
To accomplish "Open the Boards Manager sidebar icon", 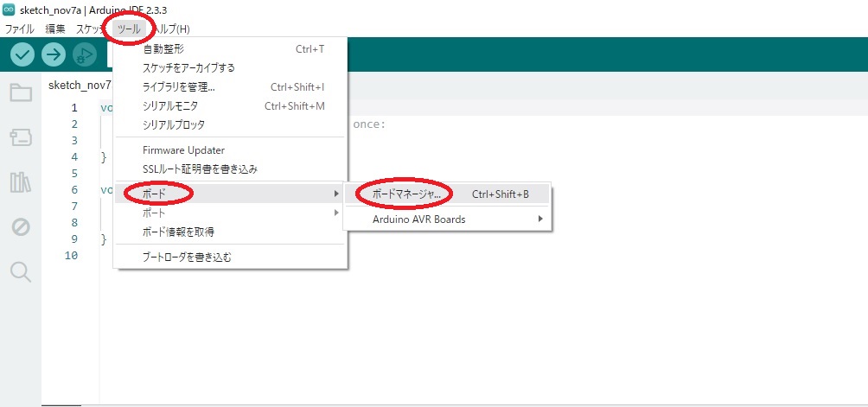I will [21, 137].
